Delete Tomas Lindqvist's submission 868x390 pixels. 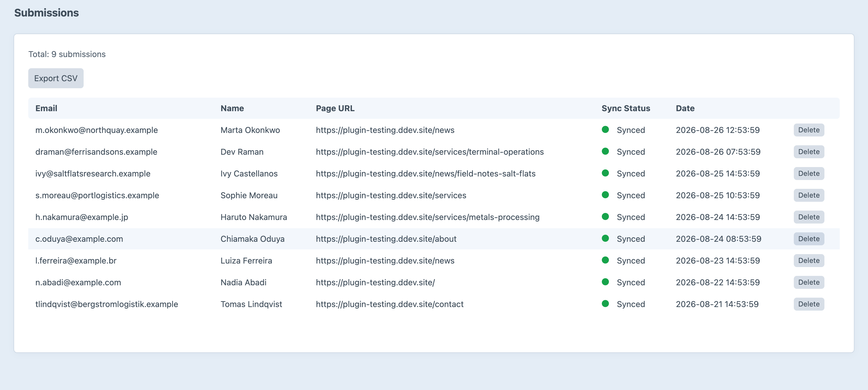pyautogui.click(x=809, y=304)
